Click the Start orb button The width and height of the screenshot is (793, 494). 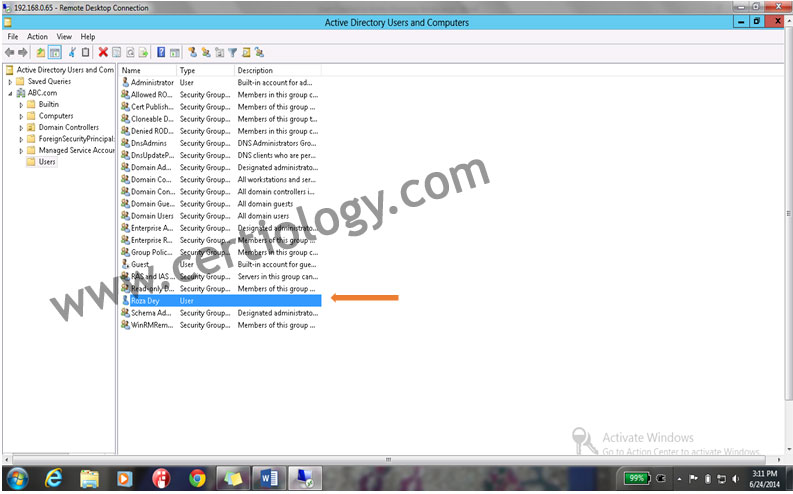click(x=17, y=478)
